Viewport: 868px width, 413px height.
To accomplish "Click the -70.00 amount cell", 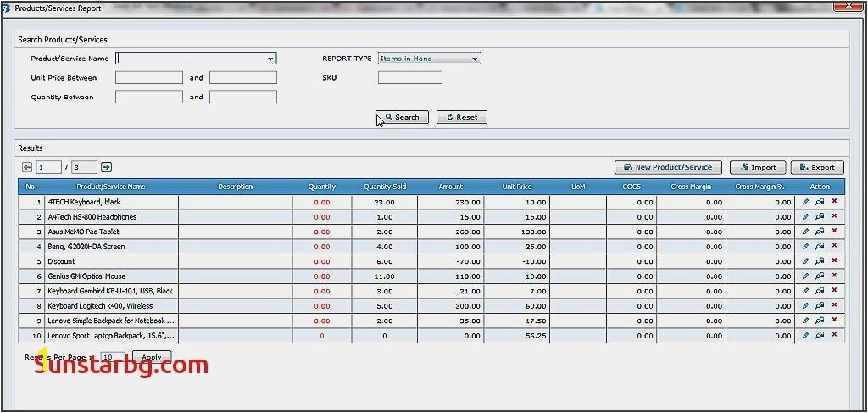I will (x=451, y=261).
